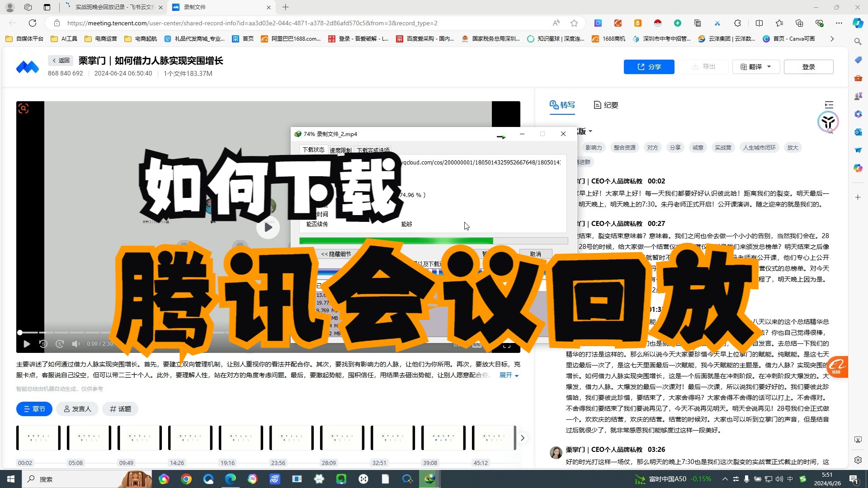Expand the summary with 展开
This screenshot has width=868, height=488.
point(509,375)
